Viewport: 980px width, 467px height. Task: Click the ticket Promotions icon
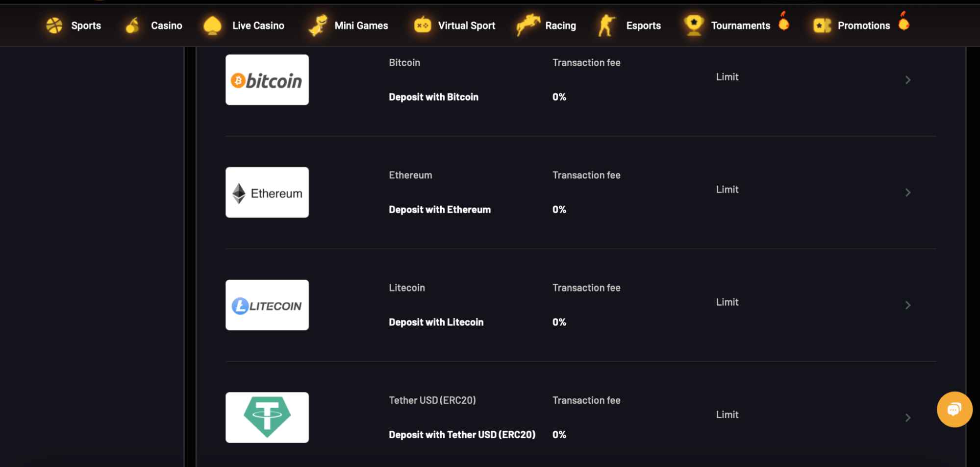click(x=822, y=25)
